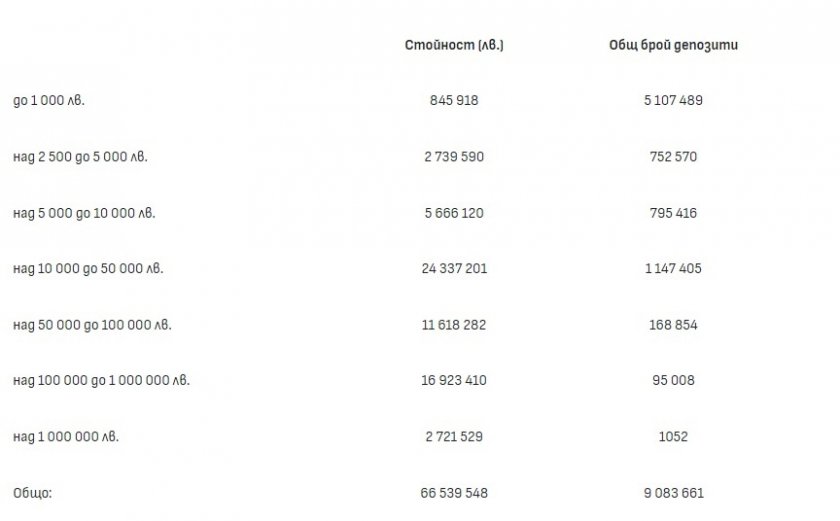
Task: Click "над 100 000 до 1 000 000 лв." label
Action: point(101,381)
